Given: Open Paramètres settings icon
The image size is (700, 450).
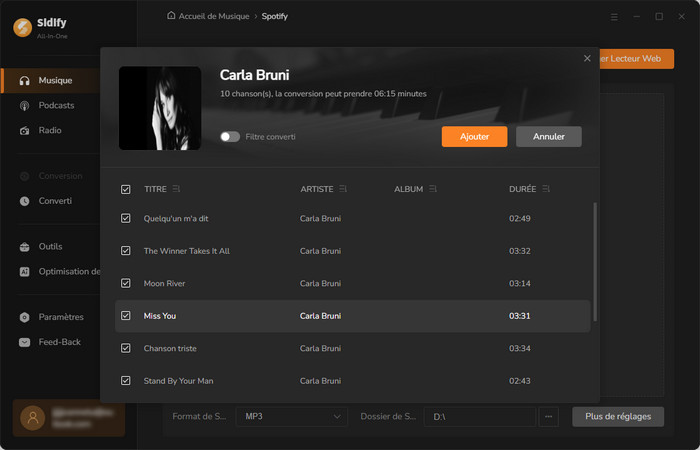Looking at the screenshot, I should (x=25, y=317).
